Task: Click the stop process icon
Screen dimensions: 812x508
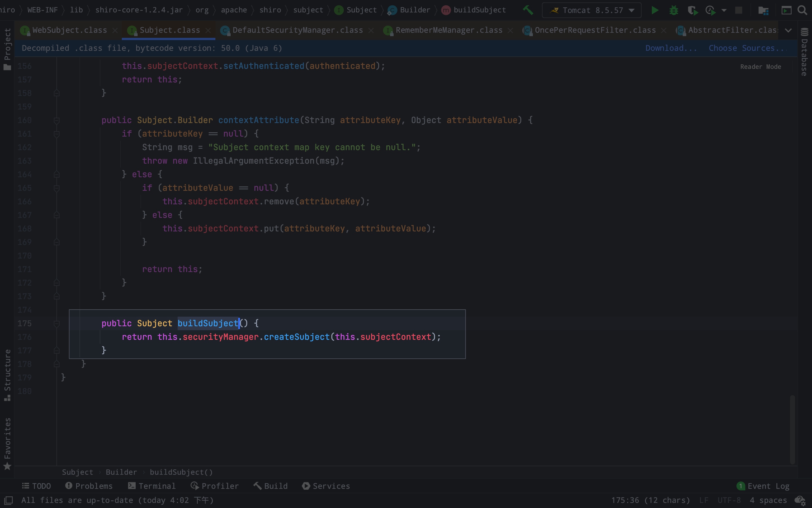Action: (x=738, y=10)
